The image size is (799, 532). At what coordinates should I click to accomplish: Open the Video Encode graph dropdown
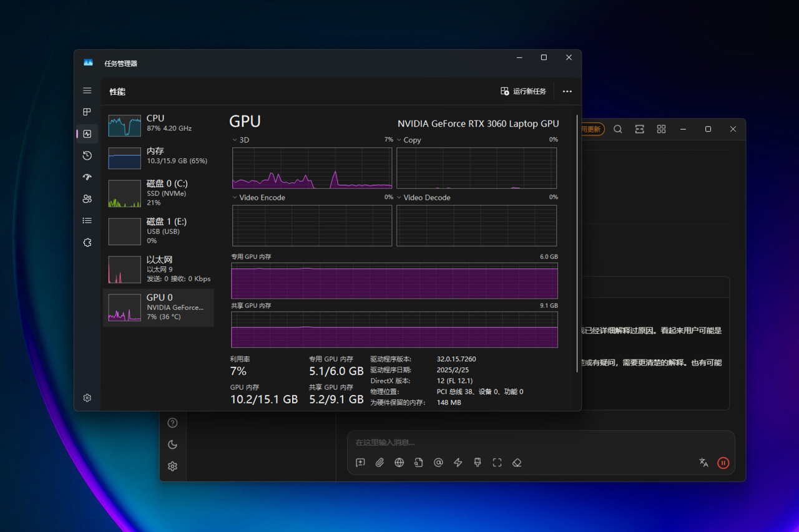(x=235, y=198)
